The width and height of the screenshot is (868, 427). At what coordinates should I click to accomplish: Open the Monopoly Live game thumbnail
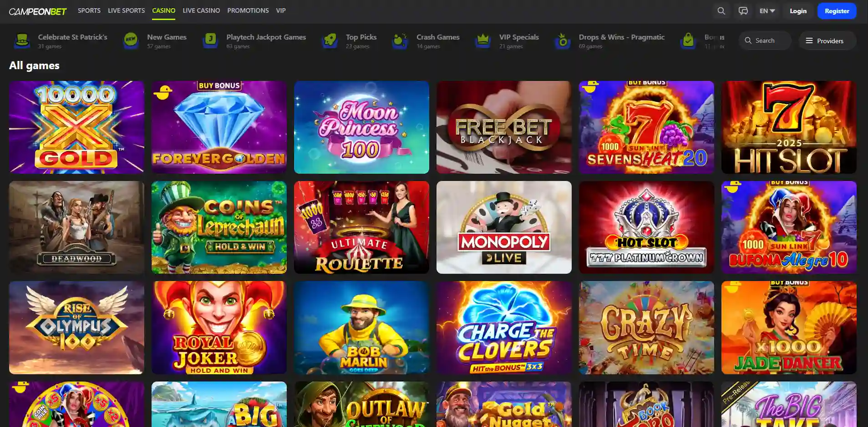coord(504,227)
